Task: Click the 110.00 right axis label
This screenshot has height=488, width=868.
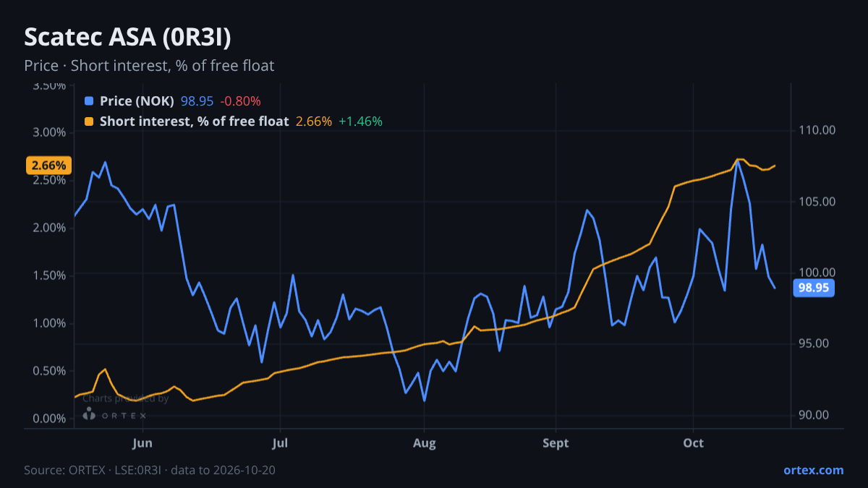Action: 818,130
